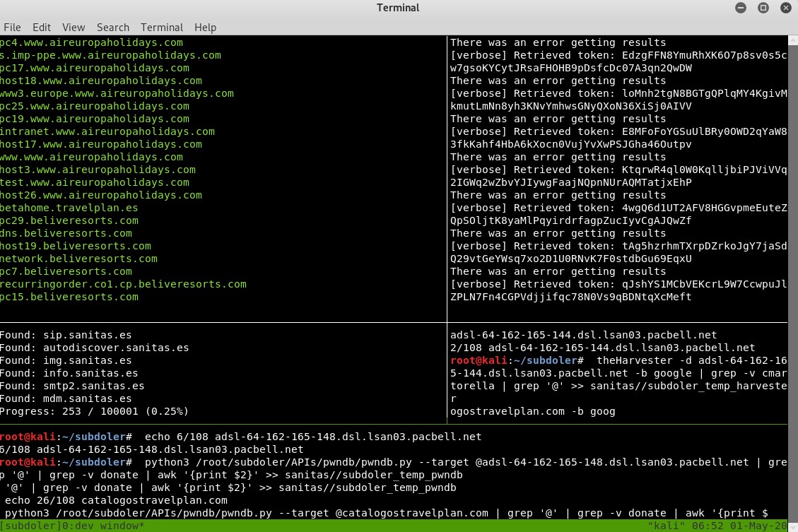Select line intranet.www.aireuropaholidays.com
This screenshot has width=798, height=532.
tap(107, 131)
